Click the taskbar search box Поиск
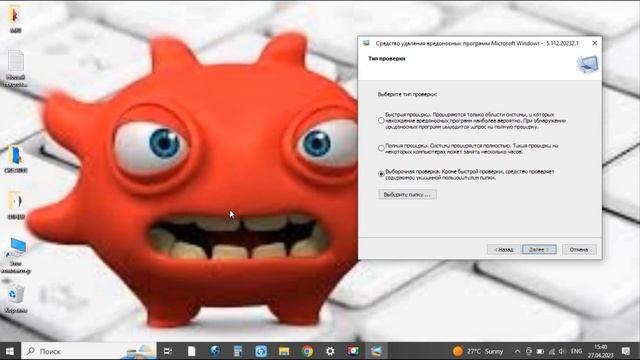 point(89,351)
